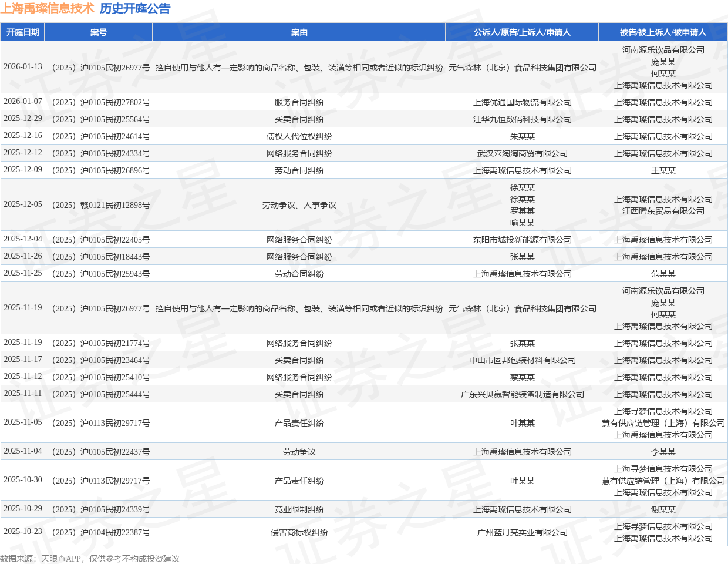This screenshot has width=728, height=564.
Task: Click case number (2025)沪0105民初24334号
Action: (99, 153)
